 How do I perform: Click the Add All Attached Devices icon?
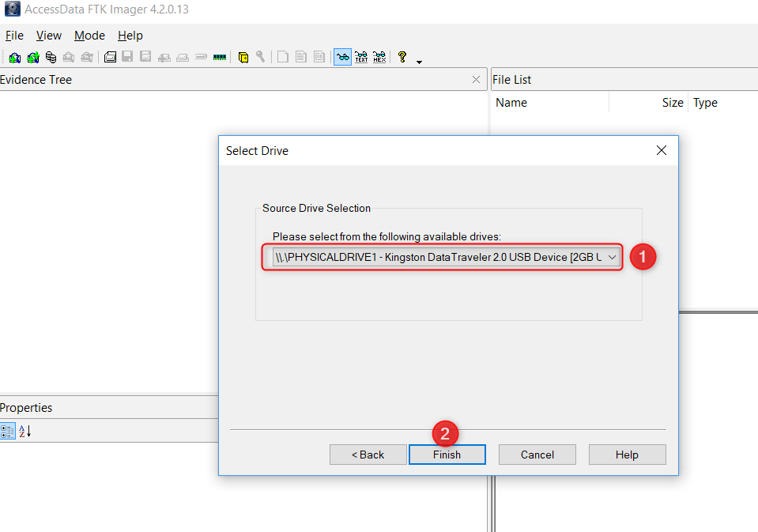(32, 57)
